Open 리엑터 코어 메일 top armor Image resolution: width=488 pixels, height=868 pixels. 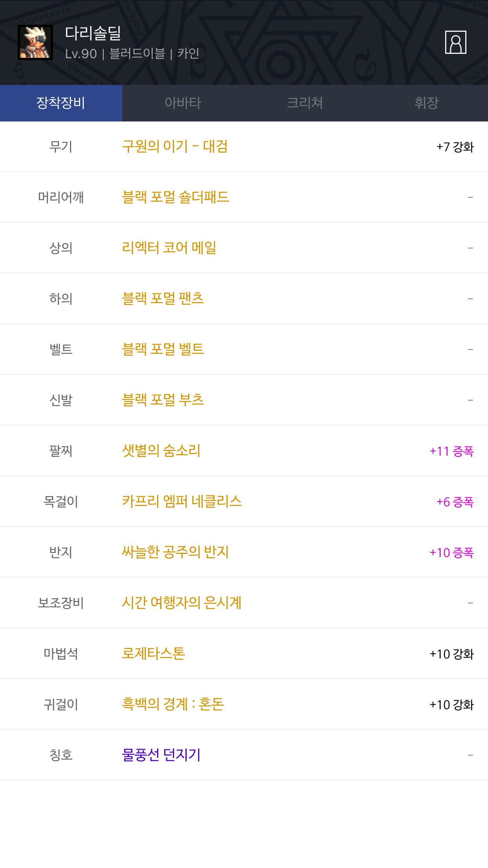pyautogui.click(x=169, y=248)
